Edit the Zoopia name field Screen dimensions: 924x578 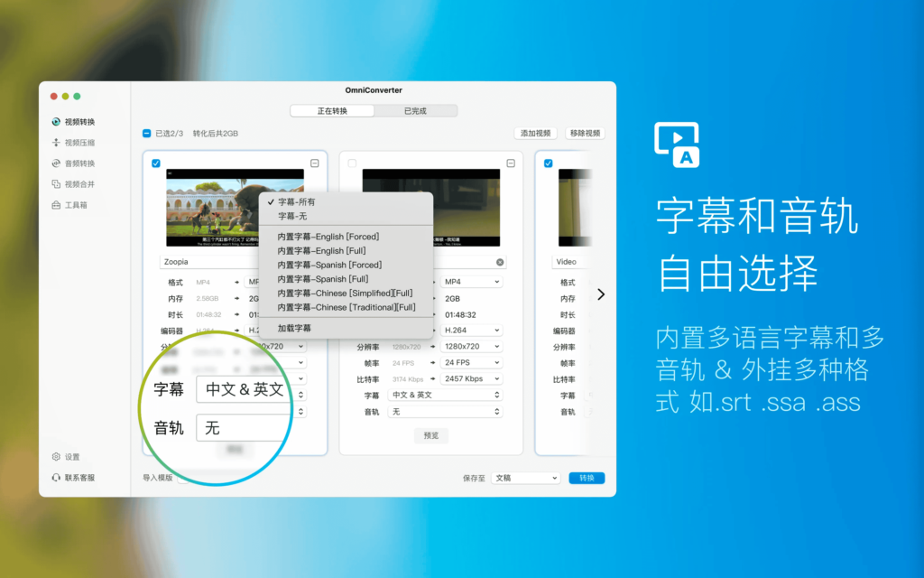tap(209, 262)
